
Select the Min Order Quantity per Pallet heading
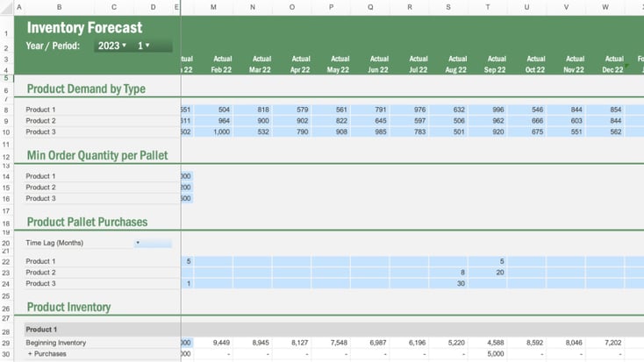coord(97,155)
